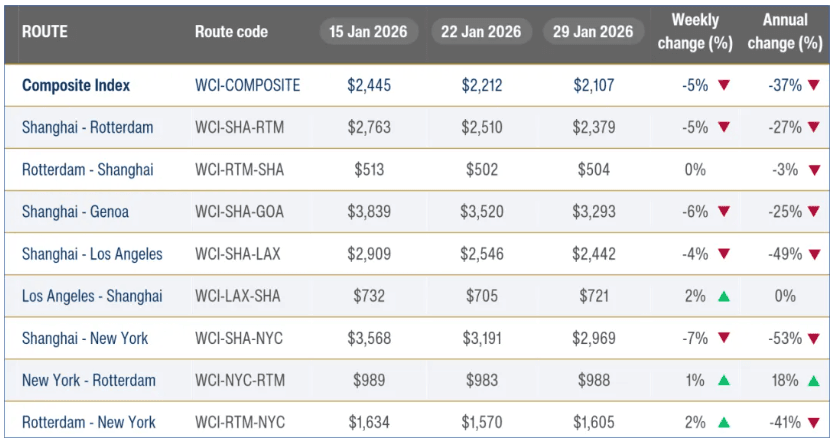Click the Annual change (%) column header
This screenshot has width=837, height=442.
(785, 32)
